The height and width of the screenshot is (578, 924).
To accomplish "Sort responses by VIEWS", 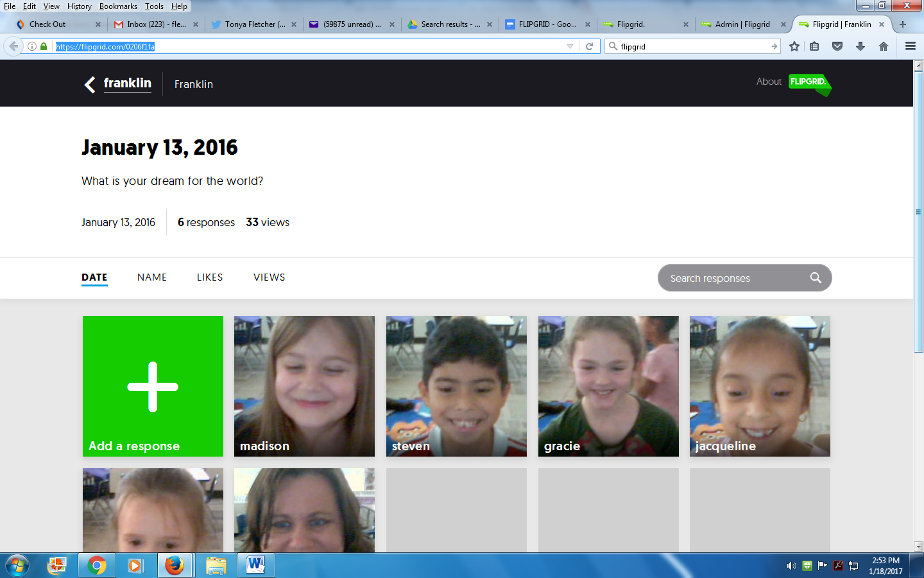I will click(269, 277).
